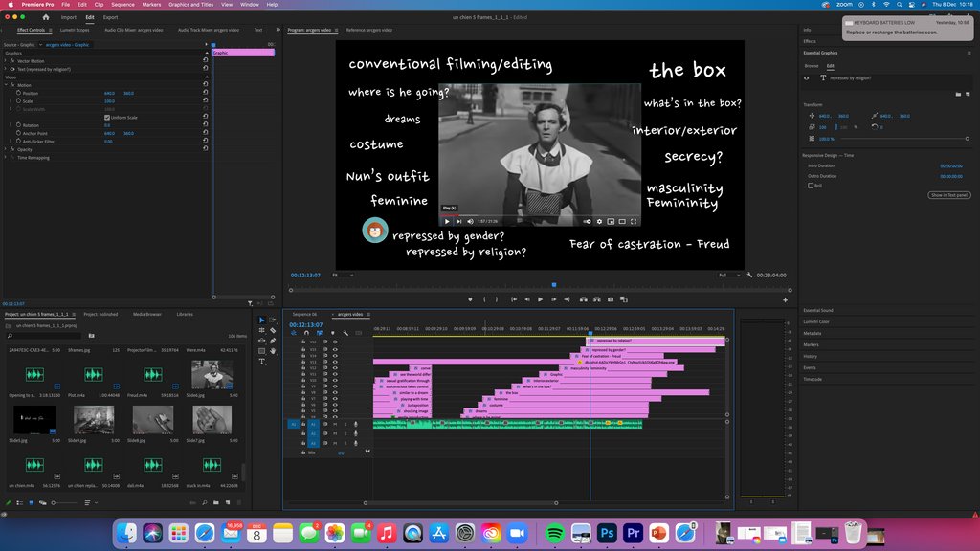Click the Export Frame camera icon

point(611,299)
